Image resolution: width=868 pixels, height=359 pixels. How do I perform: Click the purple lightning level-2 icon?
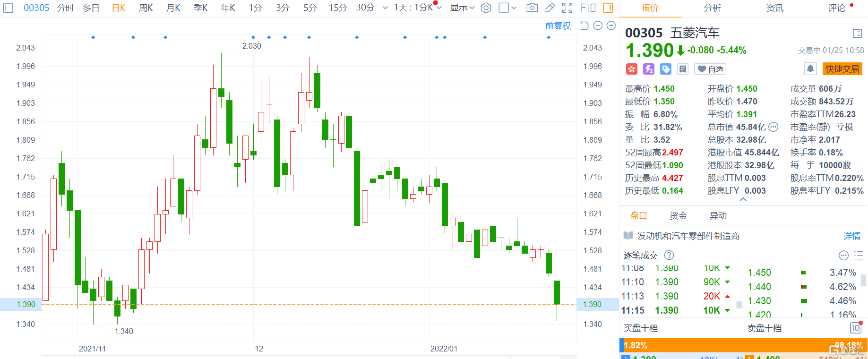pos(649,69)
